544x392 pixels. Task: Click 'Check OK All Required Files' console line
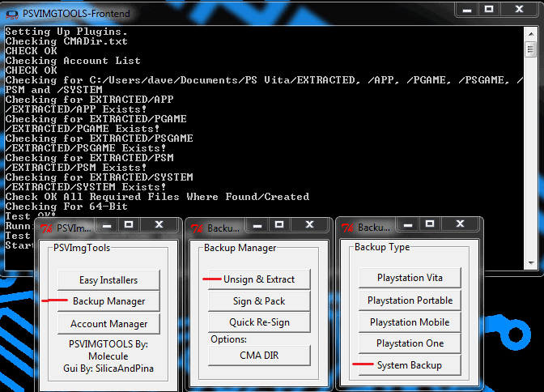click(157, 197)
